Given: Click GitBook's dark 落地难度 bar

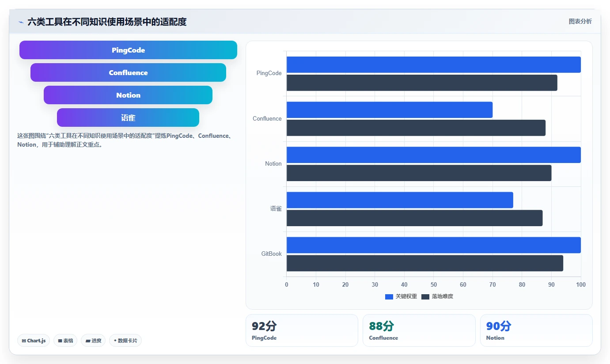Looking at the screenshot, I should pyautogui.click(x=425, y=263).
